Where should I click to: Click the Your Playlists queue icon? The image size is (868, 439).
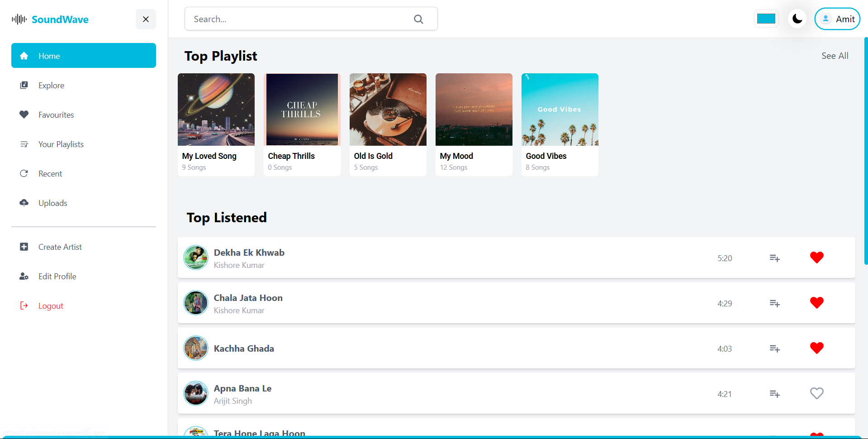pos(24,144)
